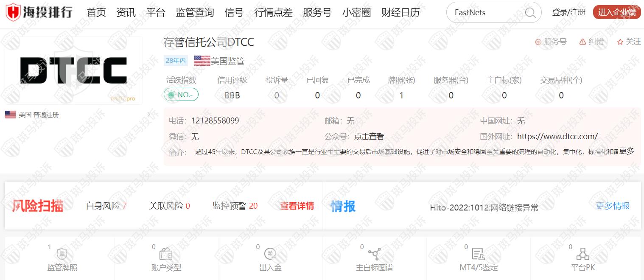Image resolution: width=644 pixels, height=280 pixels.
Task: Click the DTCC logo thumbnail
Action: 73,70
